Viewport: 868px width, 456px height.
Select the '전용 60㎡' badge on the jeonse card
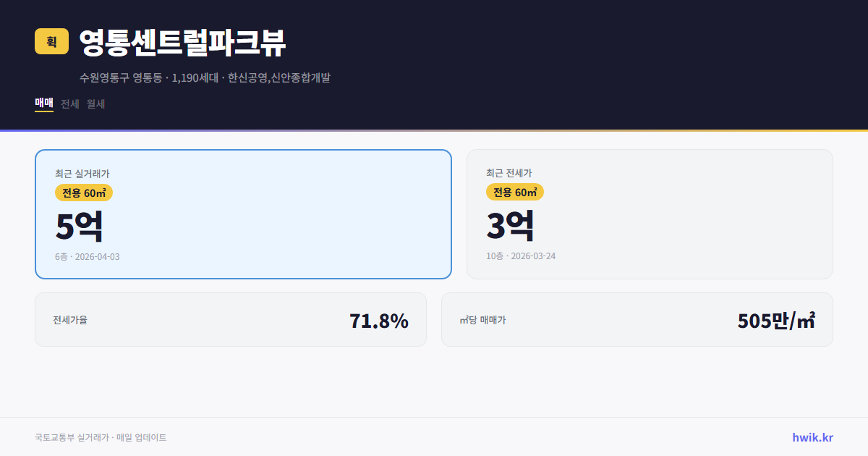tap(516, 193)
